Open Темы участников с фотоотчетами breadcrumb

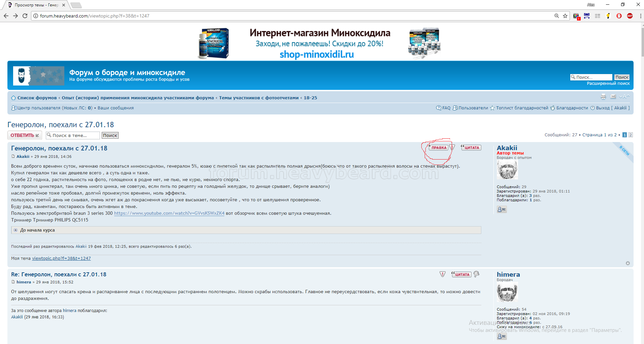click(x=259, y=98)
